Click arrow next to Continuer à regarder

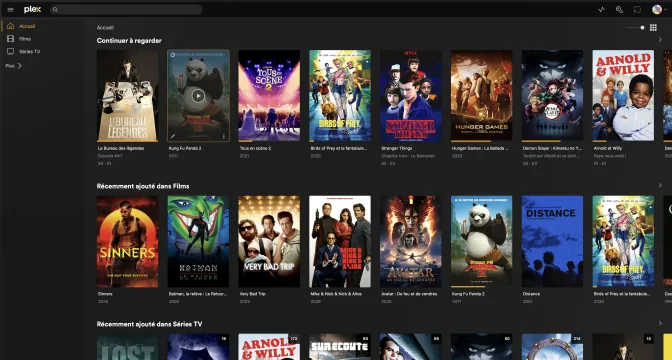660,40
